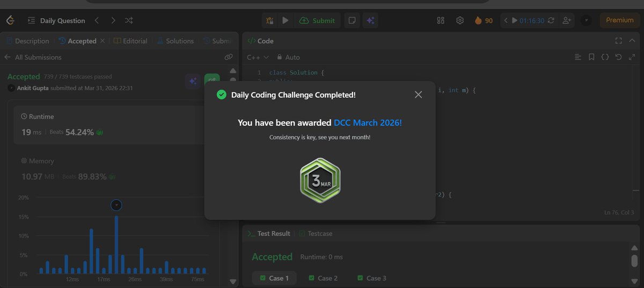Open the Editorial tab
The height and width of the screenshot is (288, 644).
coord(130,41)
